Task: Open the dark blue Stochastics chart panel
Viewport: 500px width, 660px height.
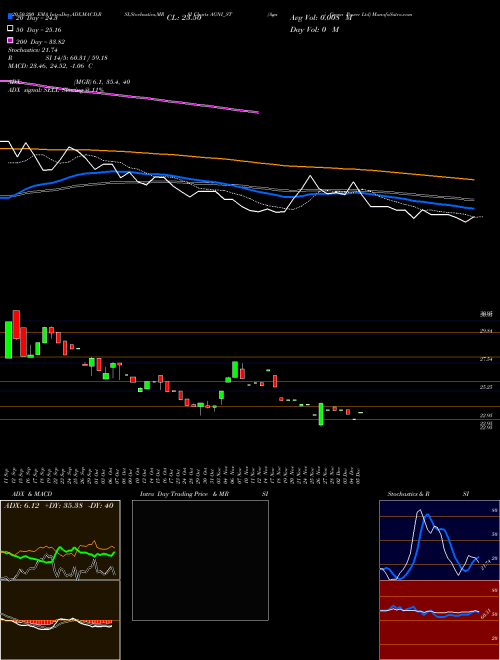Action: (439, 540)
